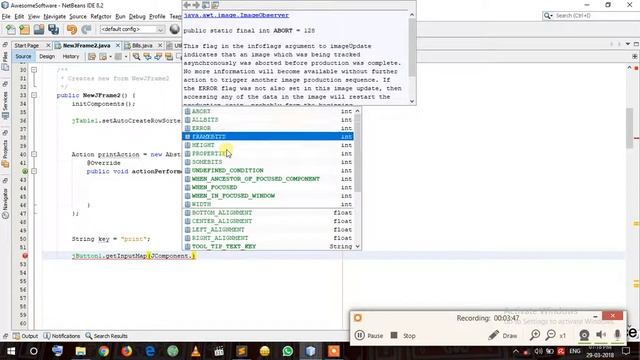Click recorder zoom out magnifier
The height and width of the screenshot is (360, 640).
(551, 335)
